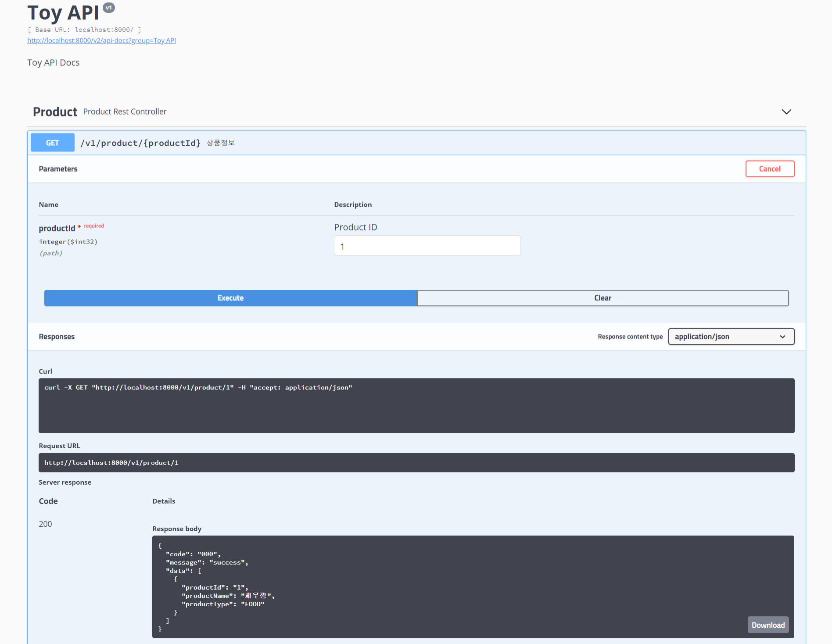Click the "productName" line in response

click(x=228, y=596)
